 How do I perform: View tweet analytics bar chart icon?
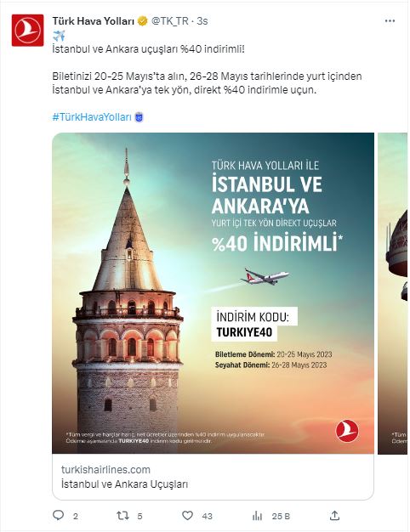258,516
